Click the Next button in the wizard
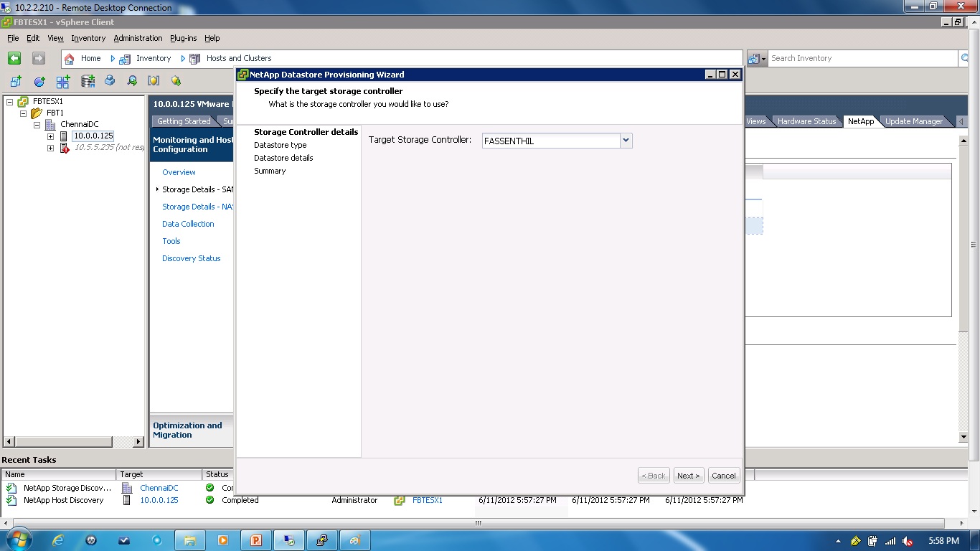This screenshot has height=551, width=980. (x=687, y=475)
